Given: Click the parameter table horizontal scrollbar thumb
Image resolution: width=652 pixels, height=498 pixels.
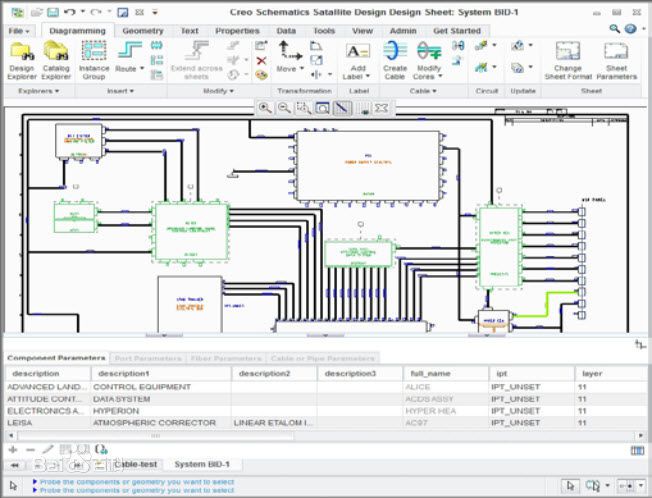Looking at the screenshot, I should [156, 436].
